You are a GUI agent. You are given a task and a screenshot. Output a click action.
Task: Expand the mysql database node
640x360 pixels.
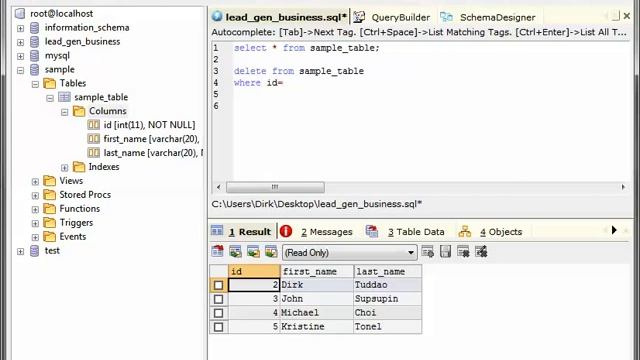click(20, 56)
